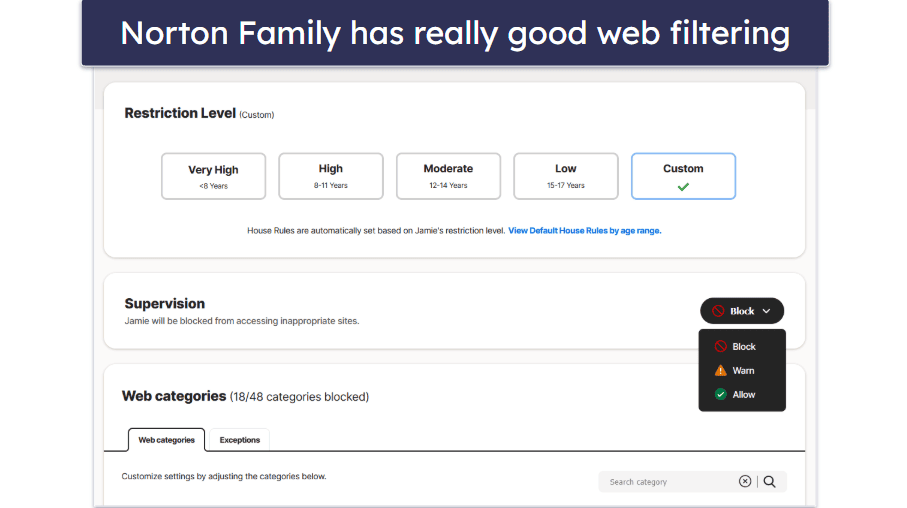Choose the Moderate 12-14 Years level
Screen dimensions: 907x508
[448, 176]
